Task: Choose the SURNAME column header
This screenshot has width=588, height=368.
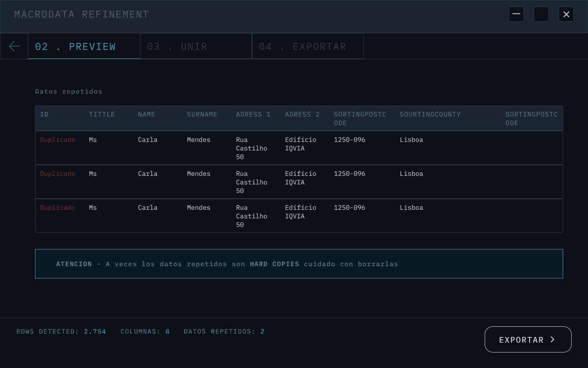Action: tap(202, 114)
